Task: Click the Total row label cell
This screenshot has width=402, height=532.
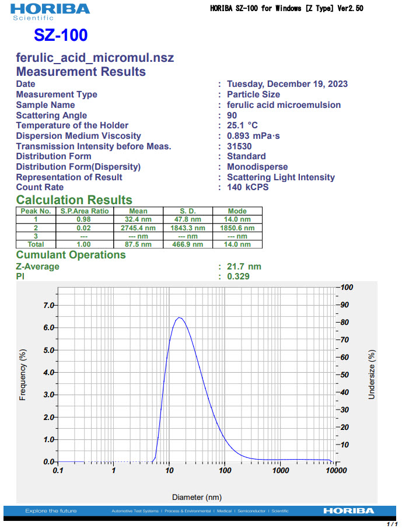Action: (x=36, y=244)
